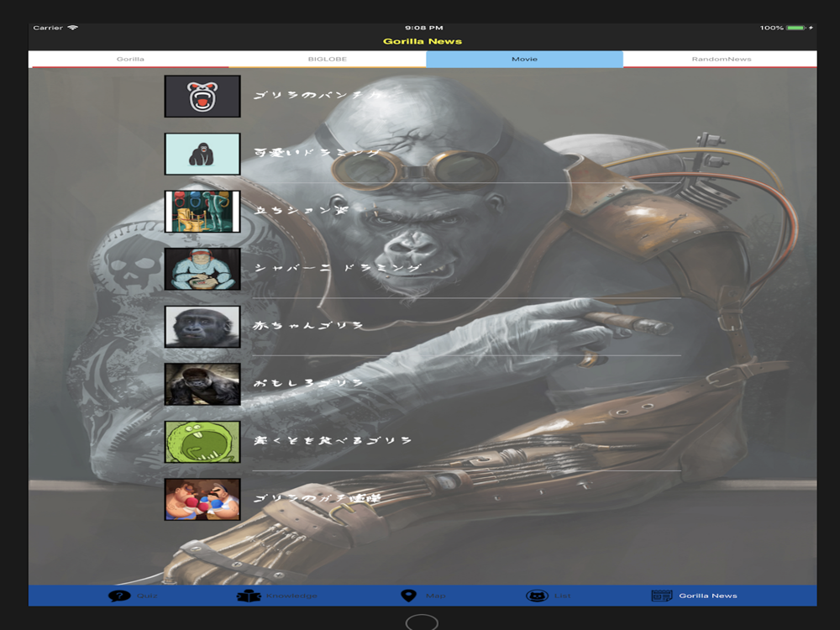Tap the Gorilla News newspaper icon
This screenshot has height=630, width=840.
(x=662, y=596)
